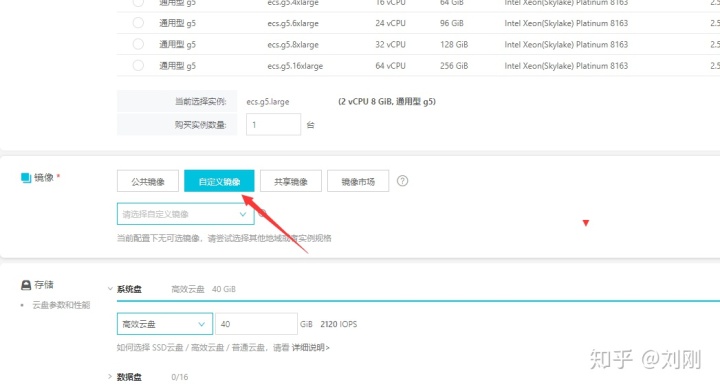Image resolution: width=720 pixels, height=389 pixels.
Task: Open the 详细说明 link
Action: tap(310, 347)
